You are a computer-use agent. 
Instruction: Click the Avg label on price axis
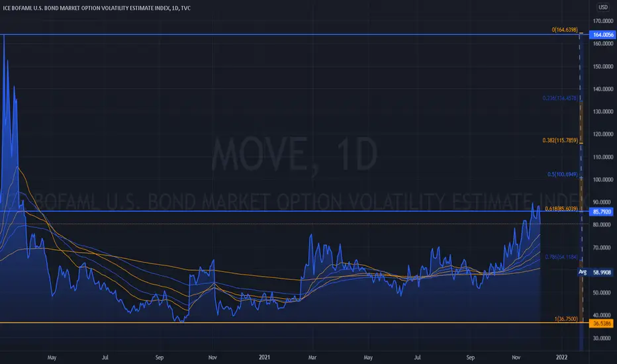583,272
